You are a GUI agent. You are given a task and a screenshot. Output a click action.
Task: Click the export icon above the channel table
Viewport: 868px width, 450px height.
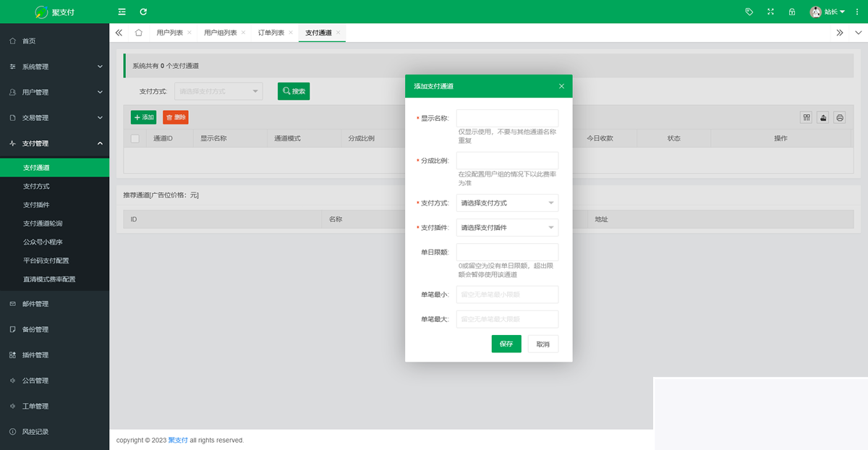coord(822,117)
